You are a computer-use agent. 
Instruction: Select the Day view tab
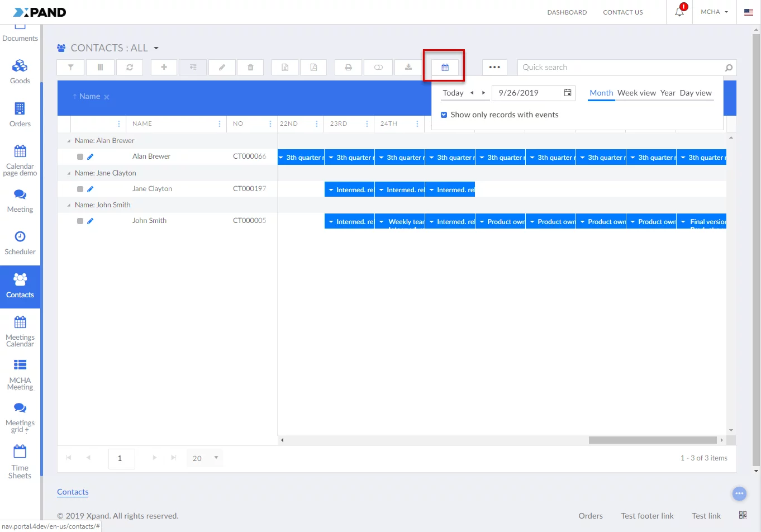696,93
